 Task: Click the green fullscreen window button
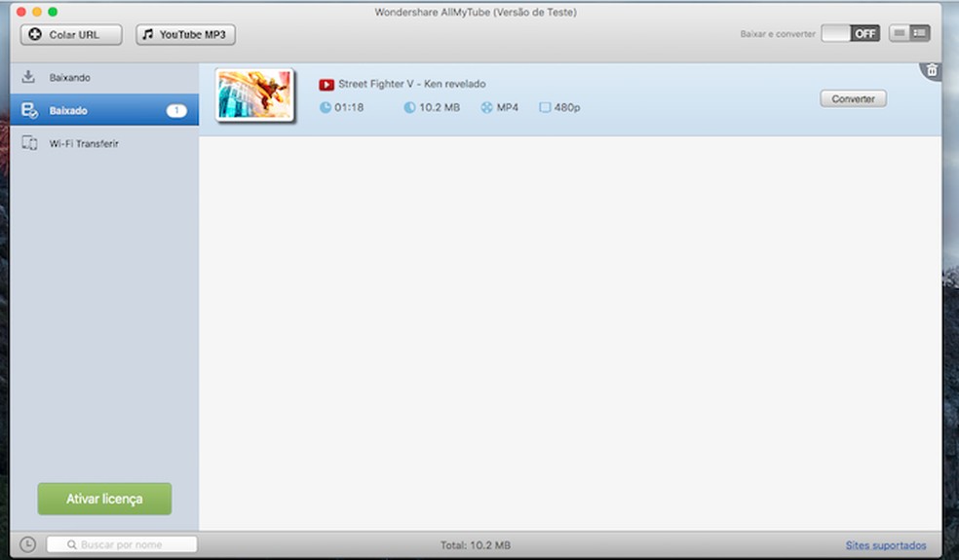(x=53, y=12)
